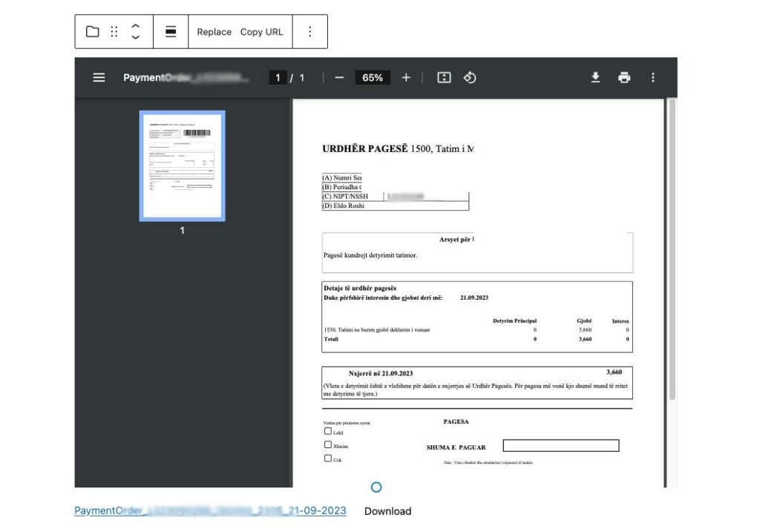Viewport: 760px width, 532px height.
Task: Check the Lekë payment checkbox
Action: click(x=328, y=431)
